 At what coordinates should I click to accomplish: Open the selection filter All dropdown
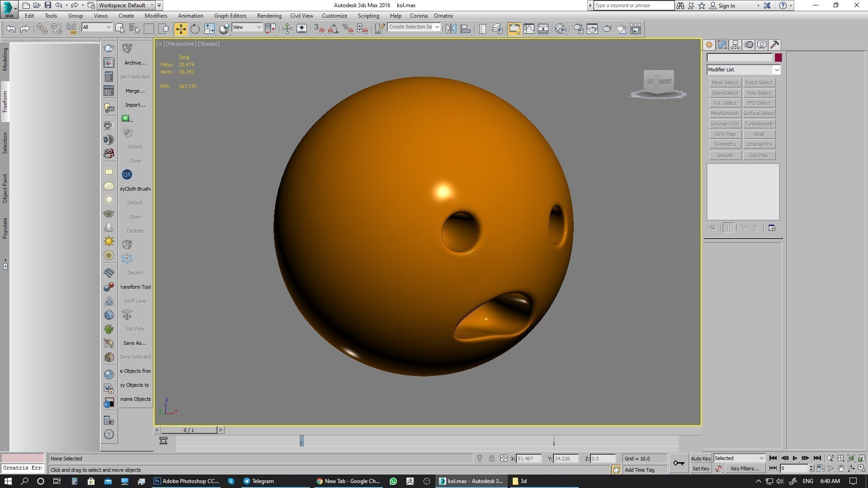(x=97, y=28)
